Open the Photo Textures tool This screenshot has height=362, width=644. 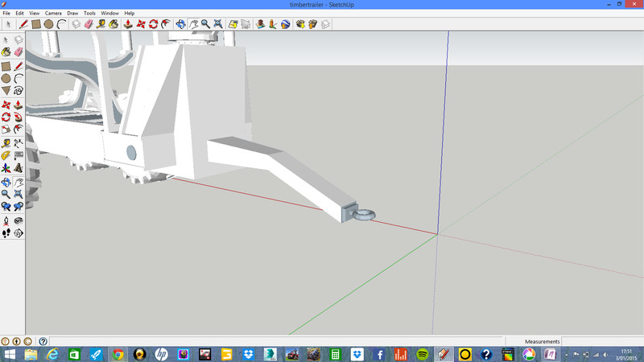pyautogui.click(x=273, y=24)
